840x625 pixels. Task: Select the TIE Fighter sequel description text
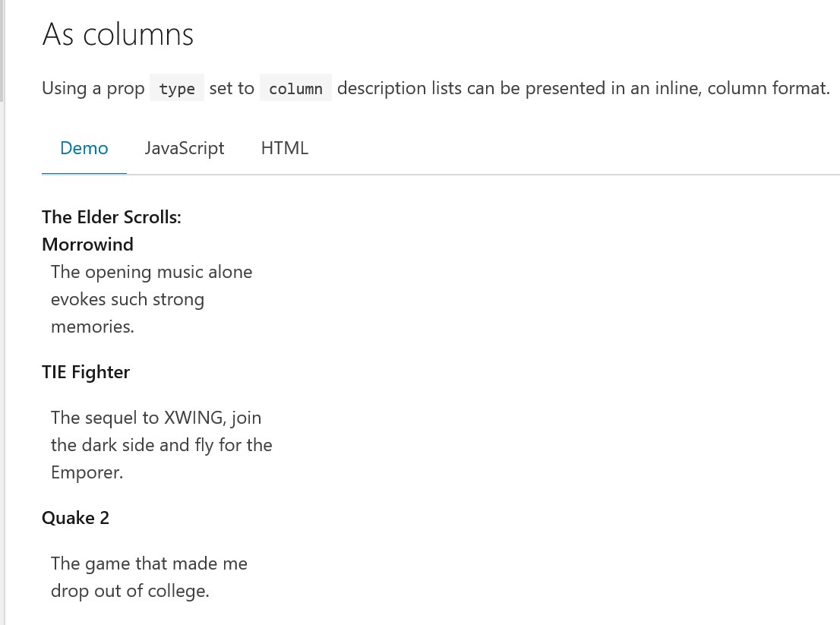[x=161, y=444]
